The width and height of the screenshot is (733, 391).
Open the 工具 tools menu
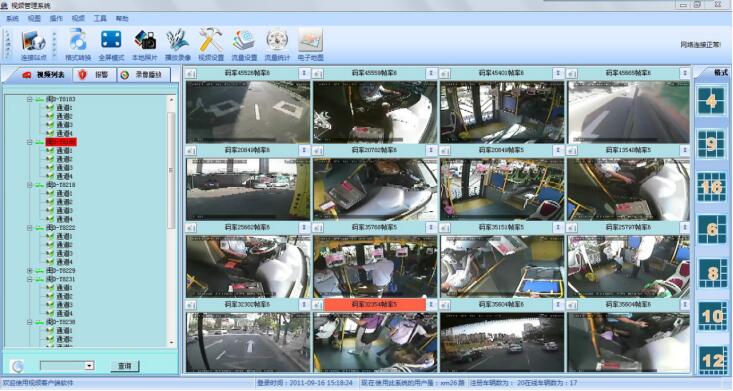(100, 19)
